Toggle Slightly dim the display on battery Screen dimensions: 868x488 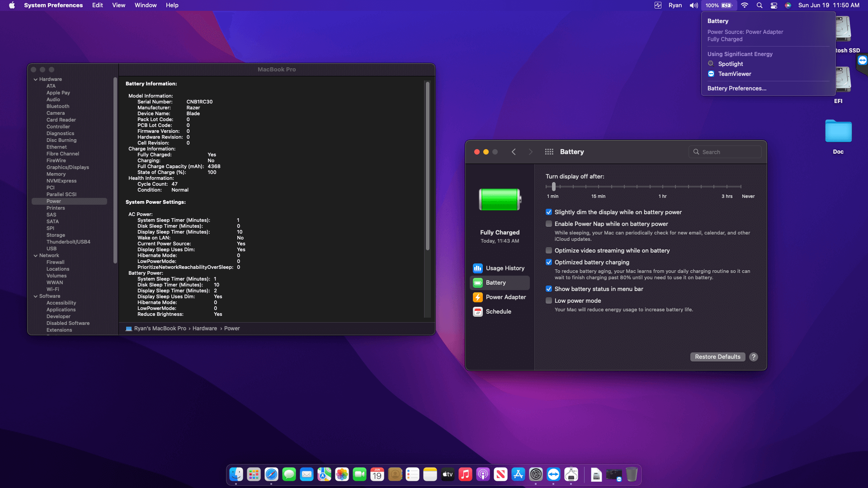tap(549, 212)
